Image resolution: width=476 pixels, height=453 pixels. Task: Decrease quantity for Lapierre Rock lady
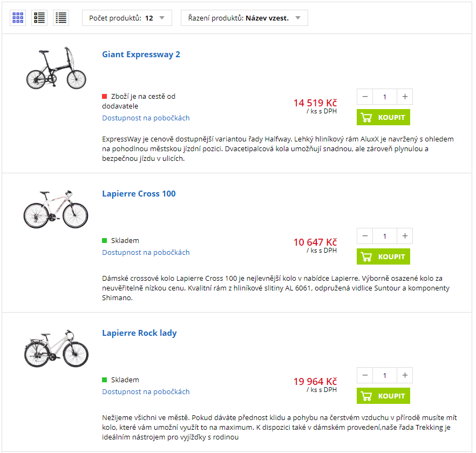365,375
